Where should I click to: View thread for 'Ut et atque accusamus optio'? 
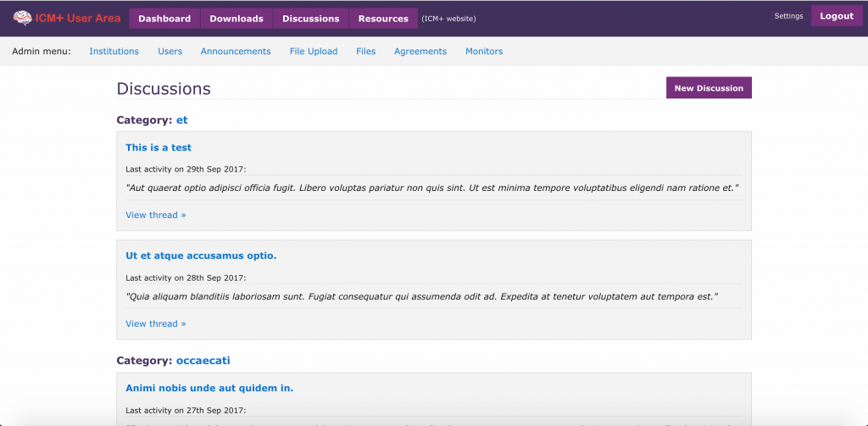(156, 323)
